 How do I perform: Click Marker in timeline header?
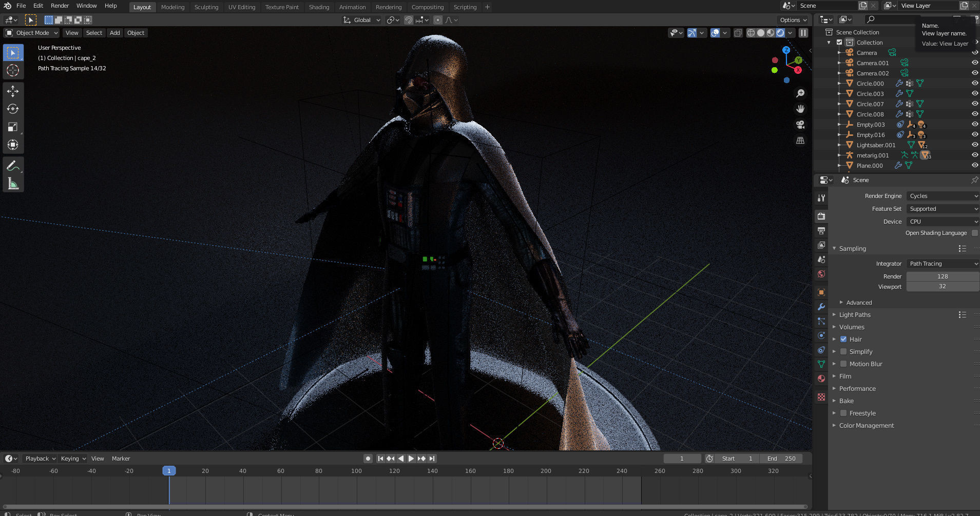(x=121, y=459)
